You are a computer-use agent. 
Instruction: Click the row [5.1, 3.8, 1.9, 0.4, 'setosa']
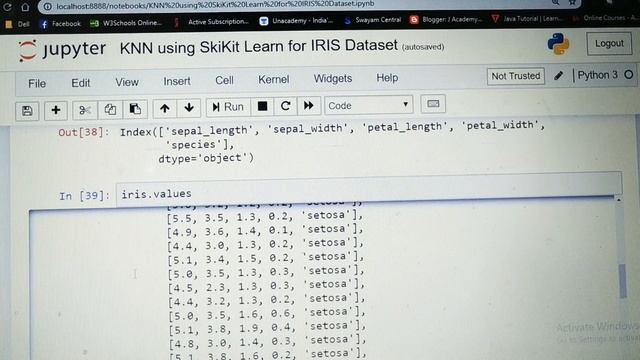point(267,327)
